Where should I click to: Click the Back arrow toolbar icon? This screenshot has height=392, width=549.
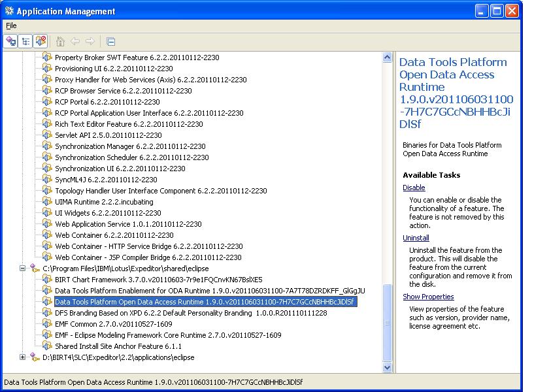75,41
